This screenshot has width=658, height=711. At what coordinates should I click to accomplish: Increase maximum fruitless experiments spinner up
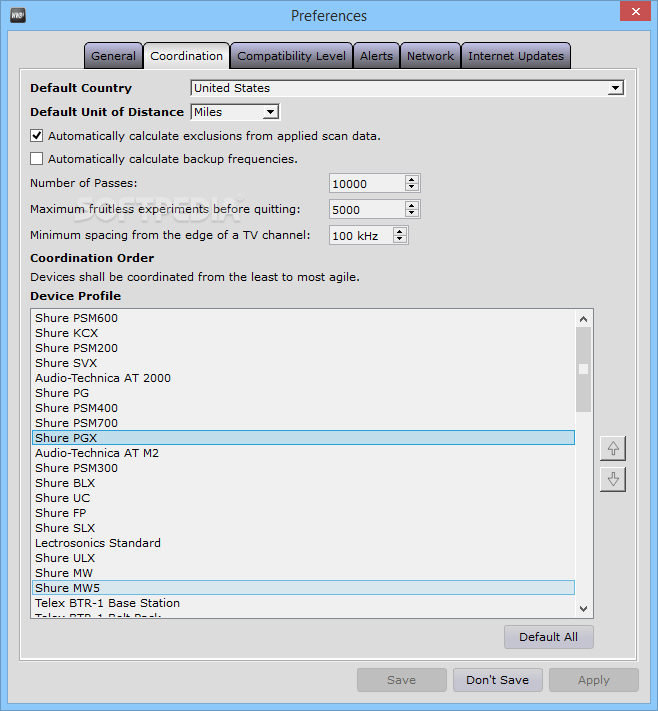click(411, 205)
